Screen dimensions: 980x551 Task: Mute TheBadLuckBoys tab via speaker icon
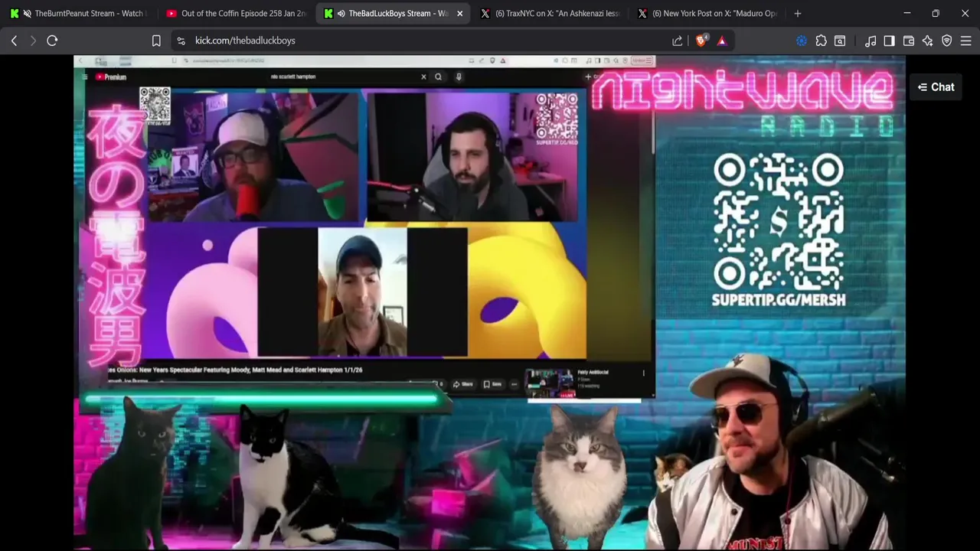click(341, 13)
